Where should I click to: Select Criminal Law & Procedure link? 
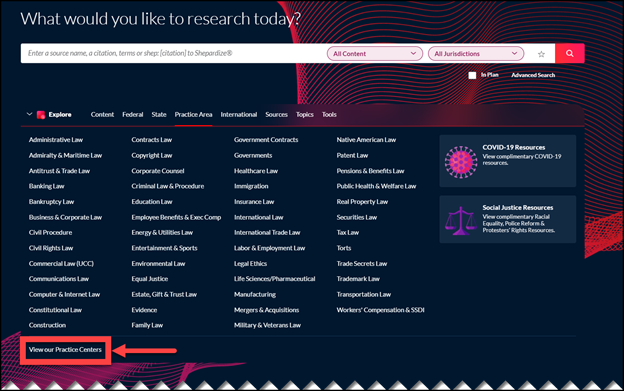[168, 186]
